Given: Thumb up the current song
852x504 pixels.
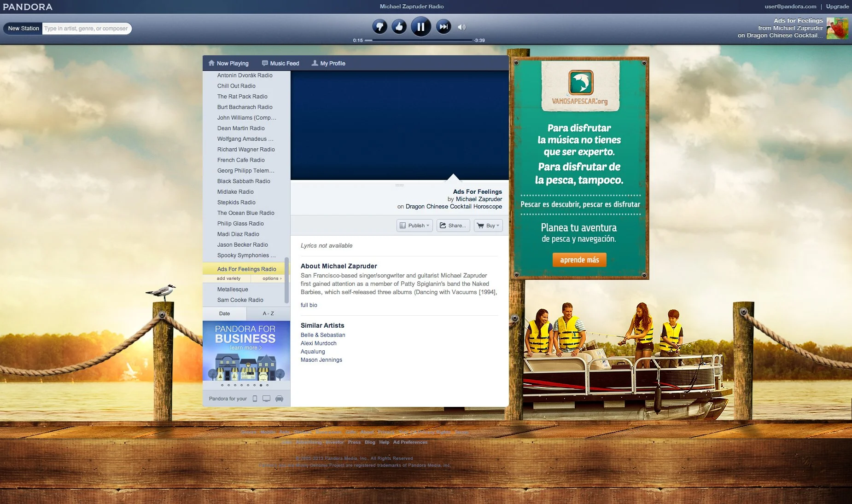Looking at the screenshot, I should point(399,27).
